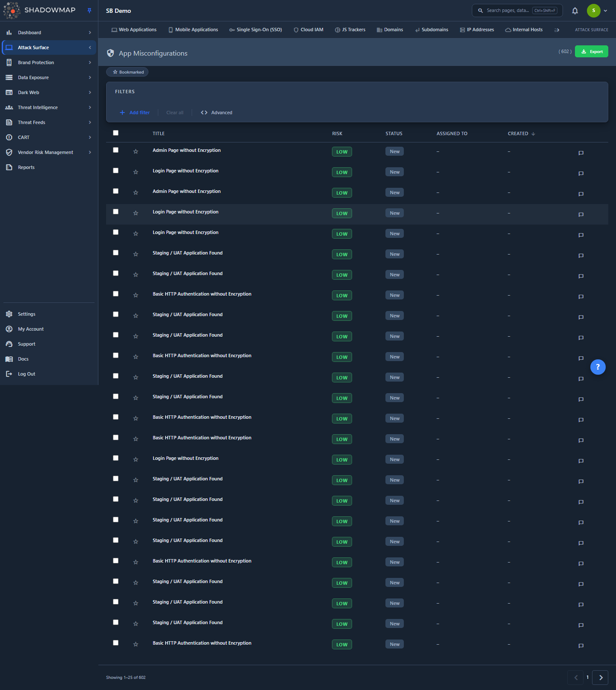616x690 pixels.
Task: Click the Data Exposure icon
Action: 9,77
